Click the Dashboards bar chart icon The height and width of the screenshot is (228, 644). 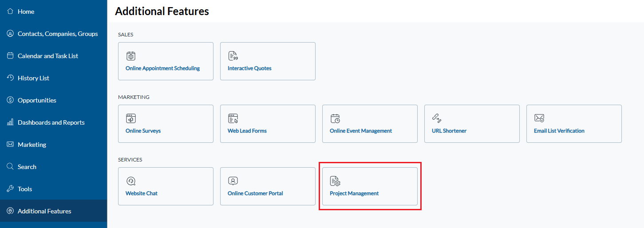tap(10, 122)
